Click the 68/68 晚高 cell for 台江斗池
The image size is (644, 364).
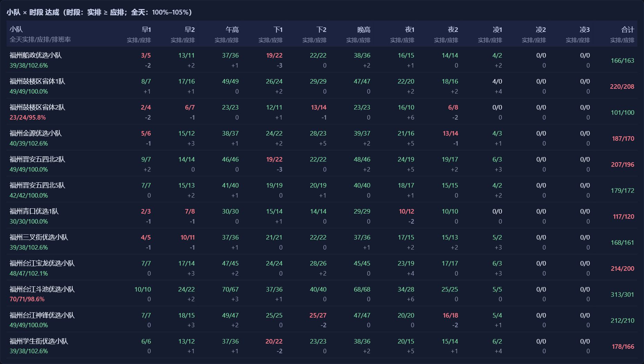coord(362,289)
